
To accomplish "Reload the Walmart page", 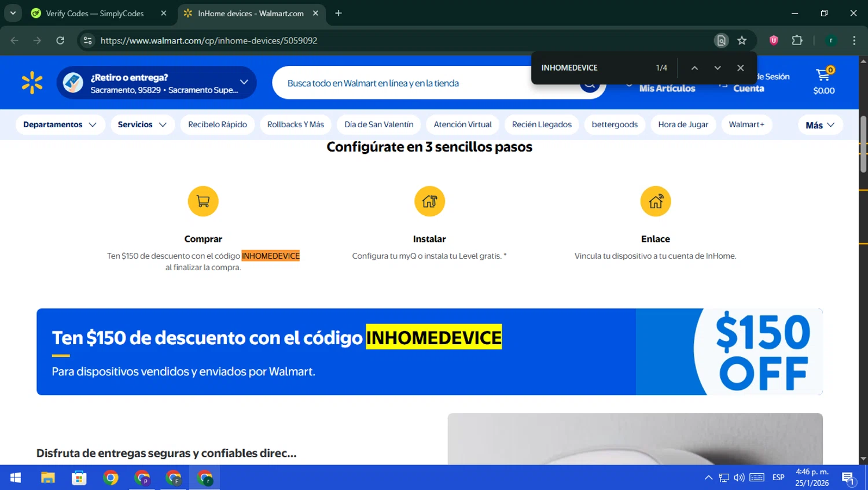I will click(60, 40).
